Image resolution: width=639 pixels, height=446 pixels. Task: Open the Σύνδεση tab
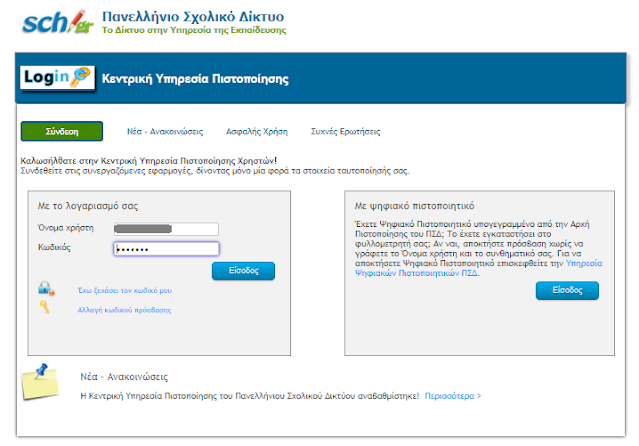click(62, 131)
